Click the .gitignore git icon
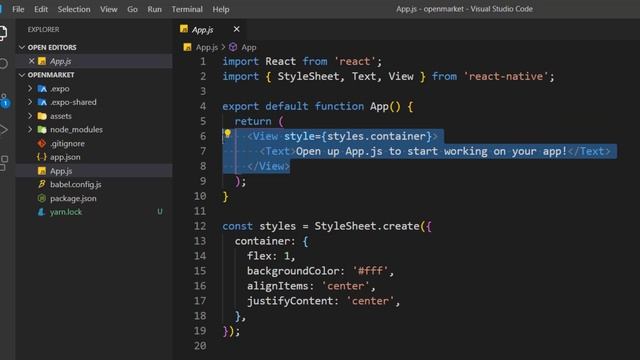 (42, 143)
